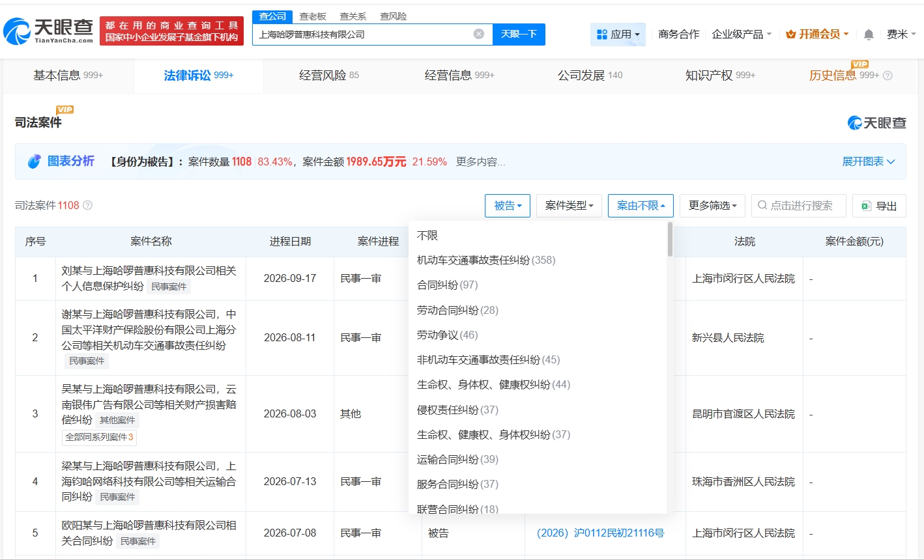Screen dimensions: 924x560
Task: Click 新兴县人民法院 court cell
Action: tap(728, 338)
